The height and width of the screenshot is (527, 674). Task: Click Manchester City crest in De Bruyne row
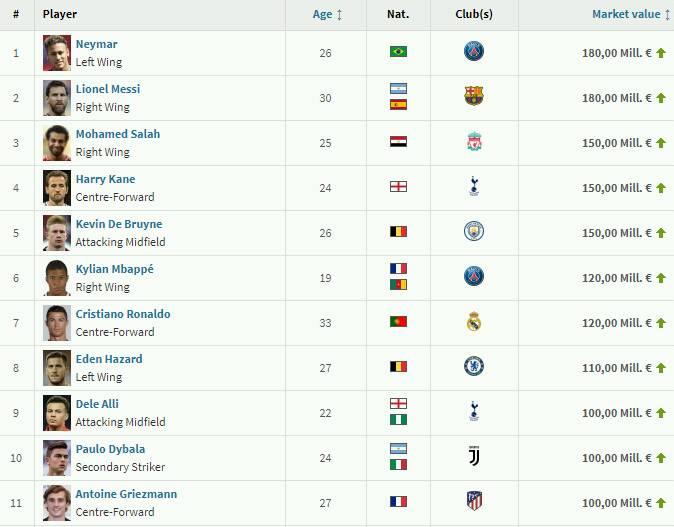coord(474,232)
